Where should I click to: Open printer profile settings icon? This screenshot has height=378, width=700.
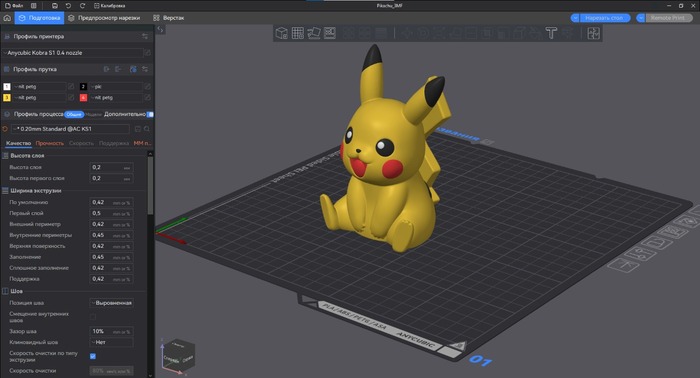coord(145,36)
